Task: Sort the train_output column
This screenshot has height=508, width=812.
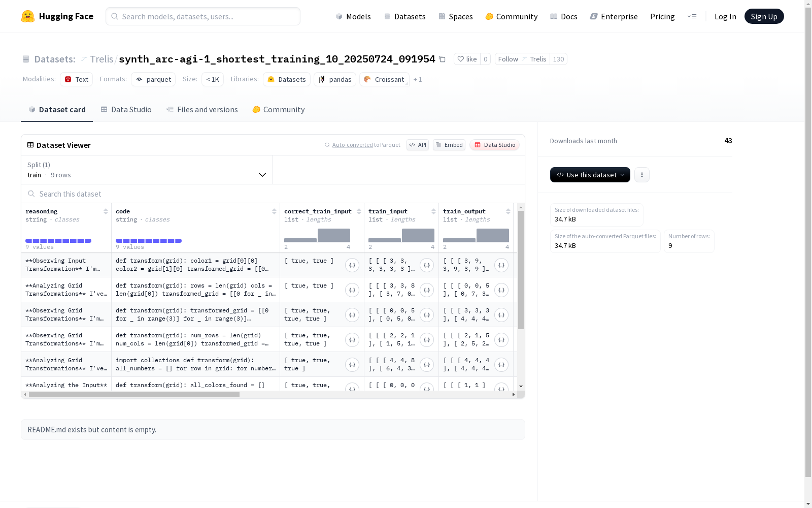Action: 508,211
